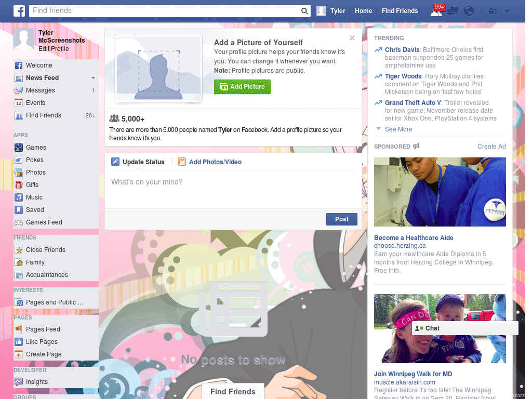Click the healthcare aide ad image
532x399 pixels.
(440, 192)
